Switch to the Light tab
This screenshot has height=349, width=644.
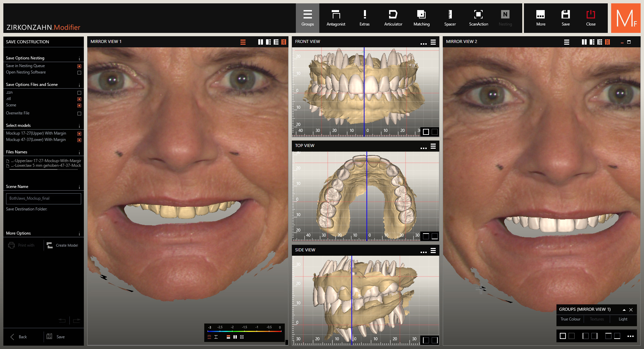[x=623, y=319]
